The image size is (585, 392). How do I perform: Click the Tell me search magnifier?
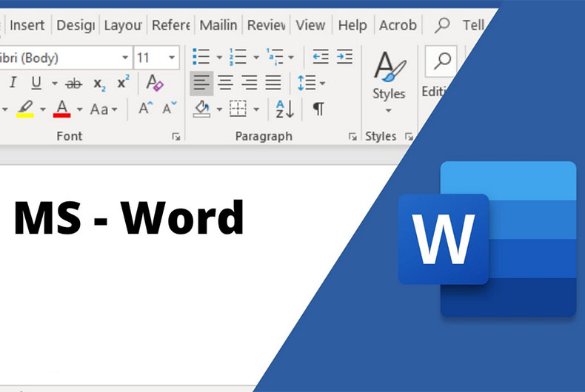pos(442,25)
